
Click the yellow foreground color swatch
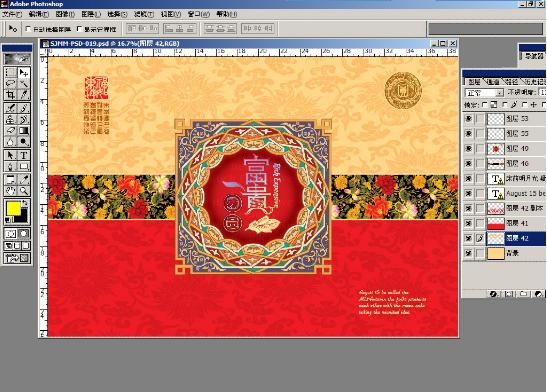(14, 209)
